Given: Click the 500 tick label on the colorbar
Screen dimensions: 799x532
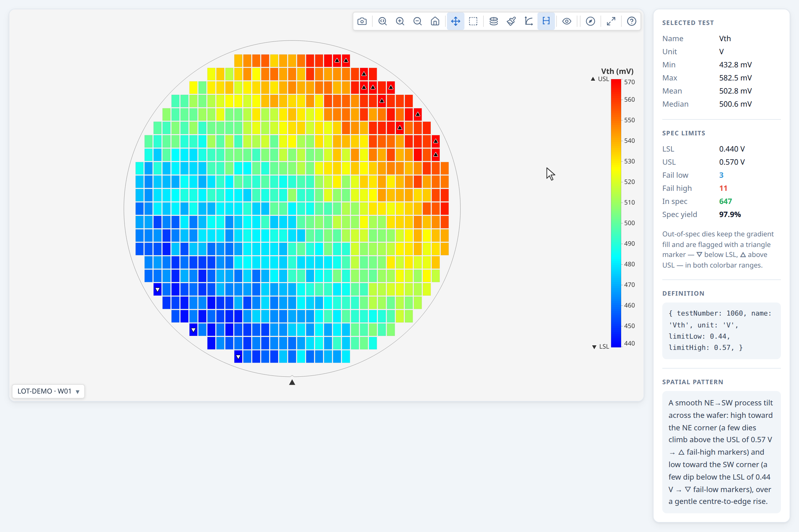Looking at the screenshot, I should pyautogui.click(x=629, y=223).
